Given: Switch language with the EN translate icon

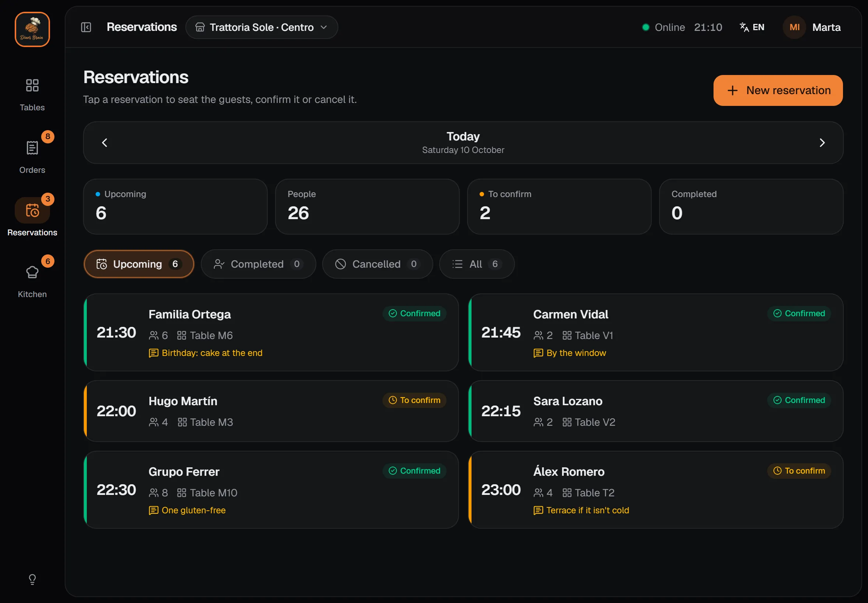Looking at the screenshot, I should 752,27.
